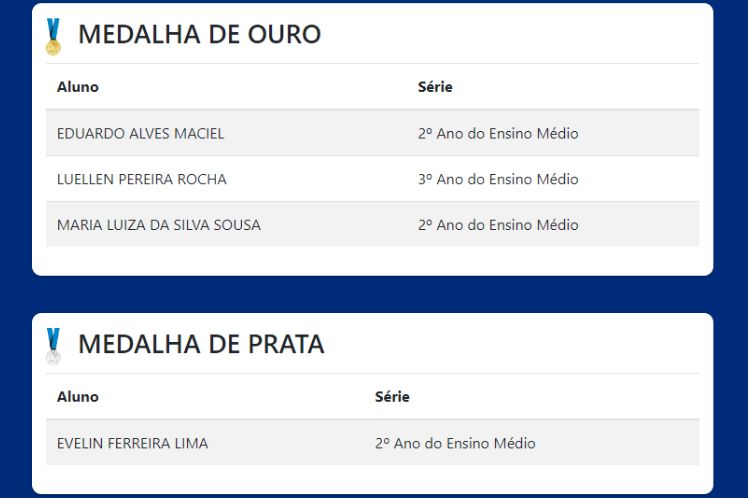Select student LUELLEN PEREIRA ROCHA
Screen dimensions: 748x498
[x=142, y=179]
